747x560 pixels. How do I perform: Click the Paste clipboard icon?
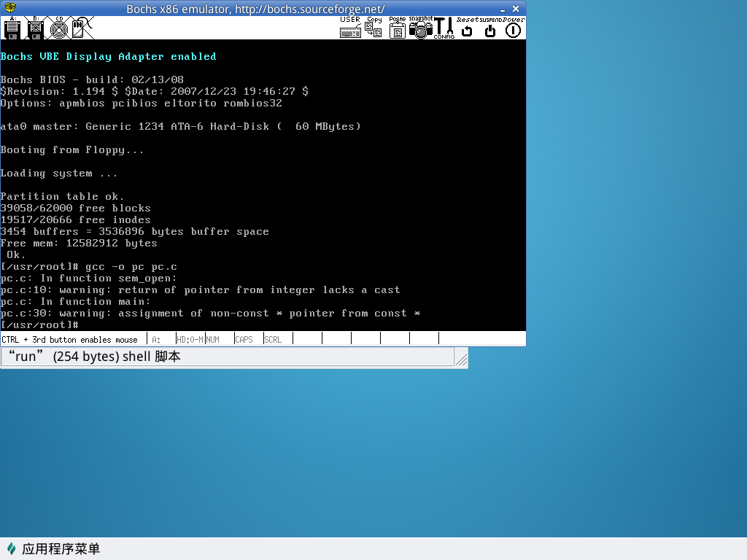(x=398, y=28)
